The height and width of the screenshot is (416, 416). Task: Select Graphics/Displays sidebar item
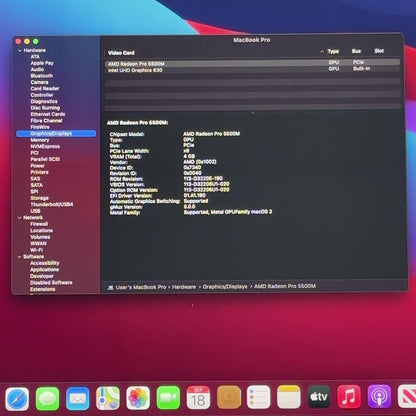tap(56, 134)
